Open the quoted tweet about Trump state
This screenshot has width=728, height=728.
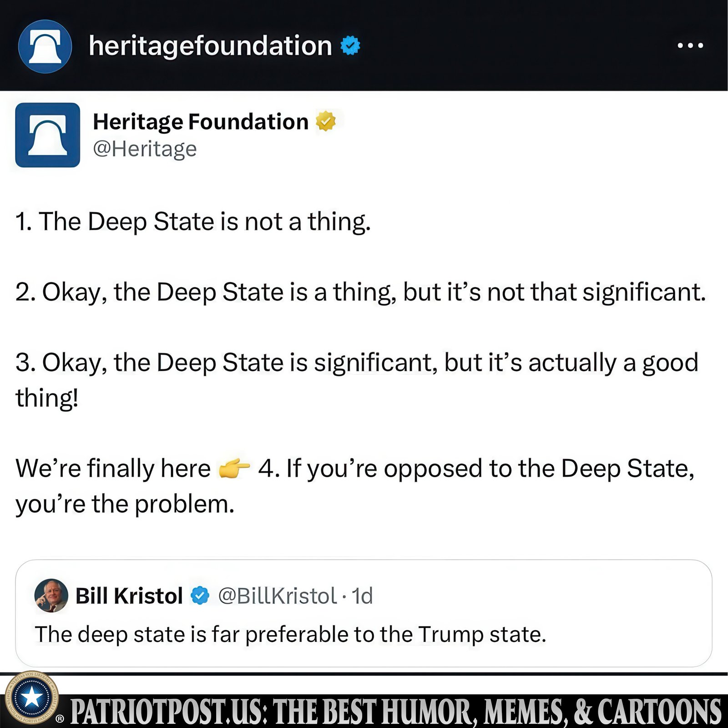click(364, 613)
